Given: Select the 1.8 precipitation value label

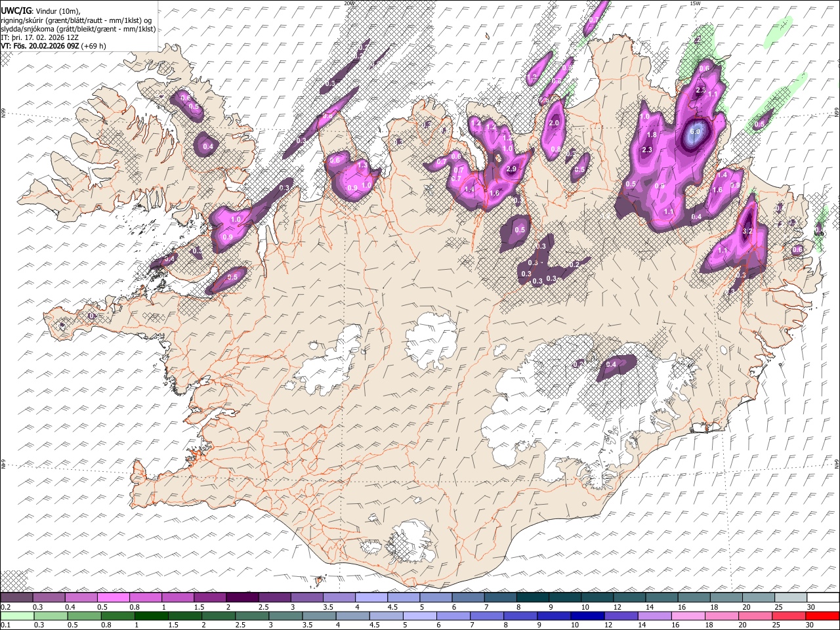Looking at the screenshot, I should [652, 135].
